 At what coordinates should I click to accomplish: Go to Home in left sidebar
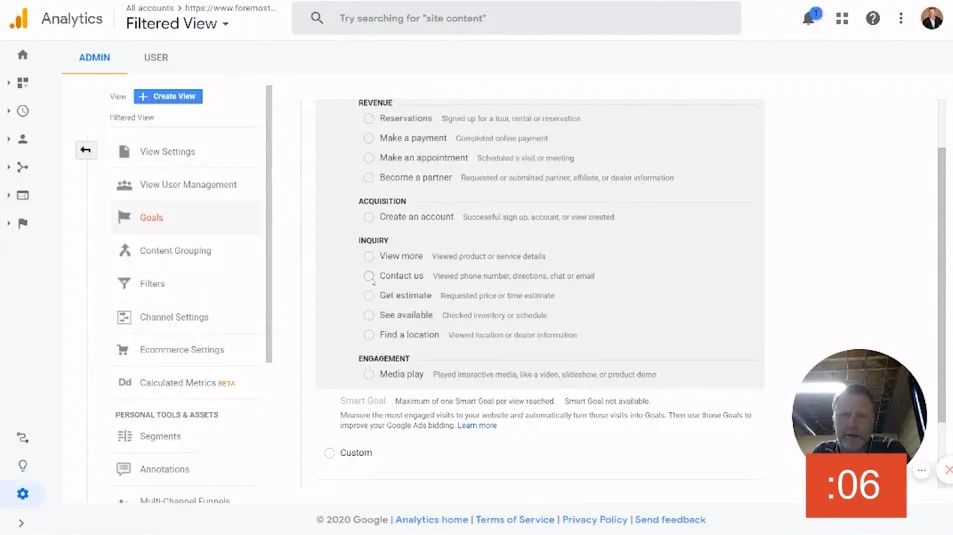[x=23, y=55]
